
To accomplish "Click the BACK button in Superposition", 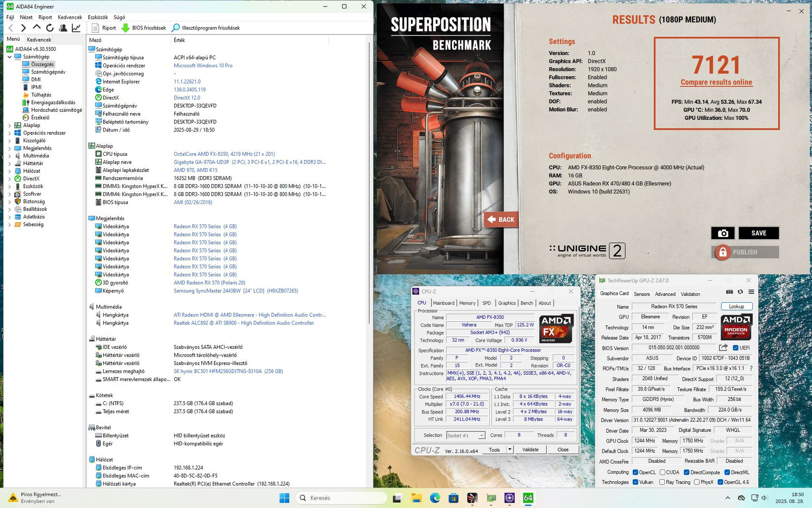I will (501, 220).
